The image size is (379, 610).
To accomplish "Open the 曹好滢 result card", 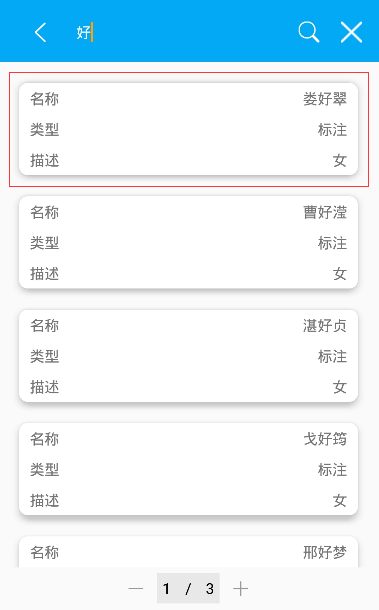I will 188,242.
